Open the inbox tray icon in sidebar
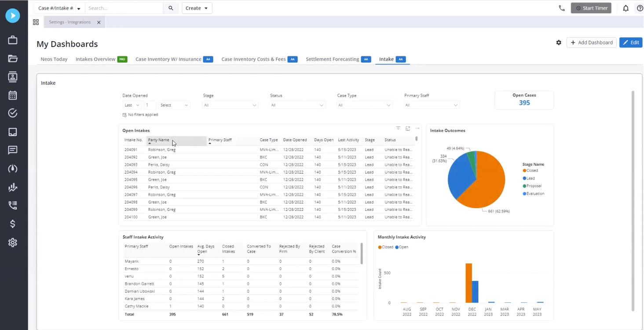This screenshot has width=644, height=330. click(13, 132)
